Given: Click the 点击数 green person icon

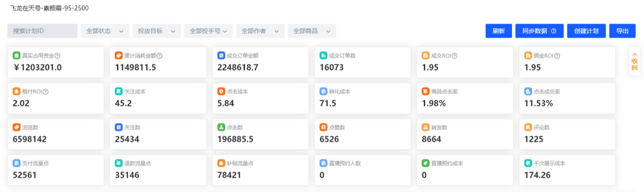Looking at the screenshot, I should pos(221,127).
